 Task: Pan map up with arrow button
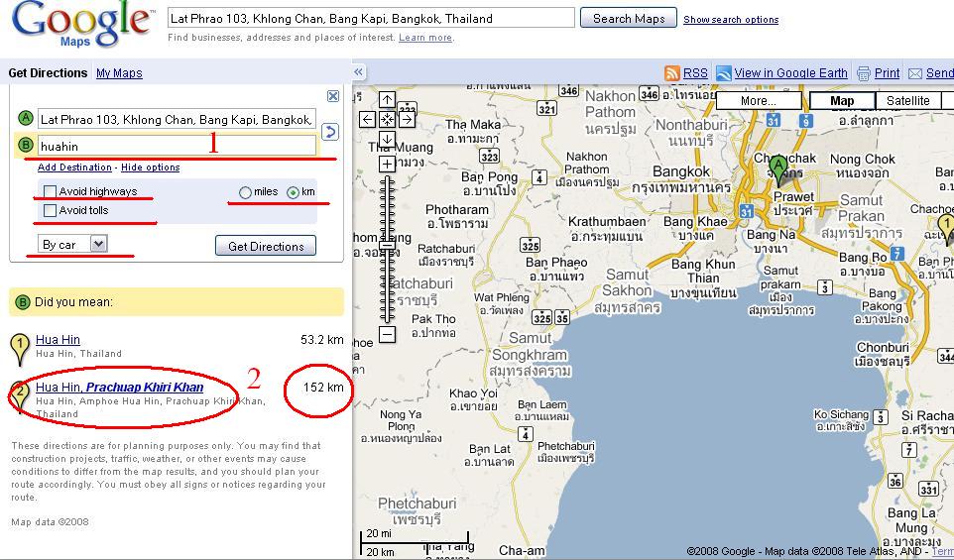(387, 100)
